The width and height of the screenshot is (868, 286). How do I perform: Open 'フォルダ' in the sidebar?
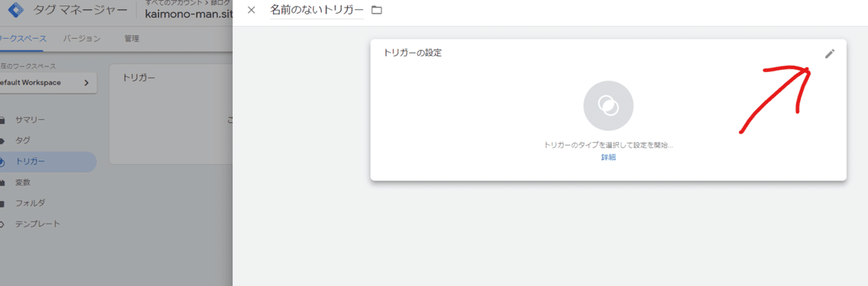tap(30, 203)
